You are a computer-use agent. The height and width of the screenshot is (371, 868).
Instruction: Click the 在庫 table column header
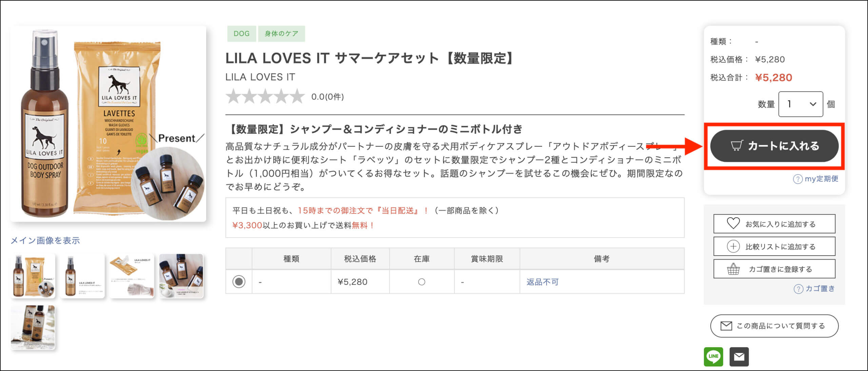click(422, 259)
